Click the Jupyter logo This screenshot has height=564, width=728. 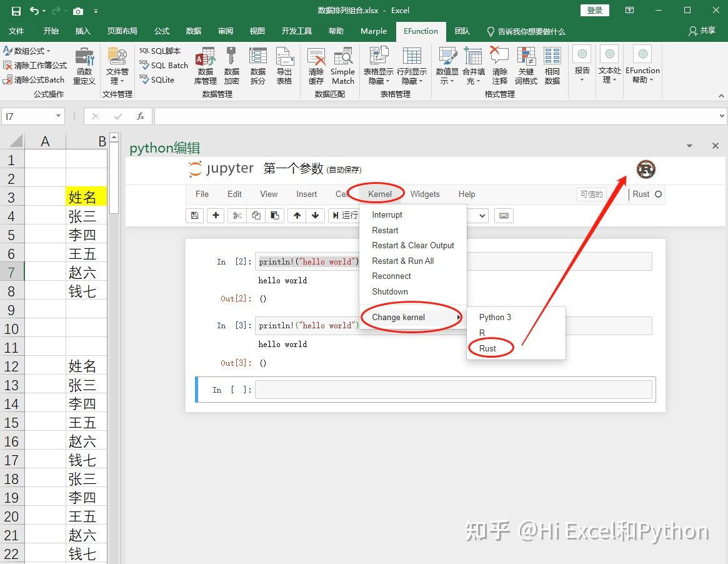click(x=221, y=169)
